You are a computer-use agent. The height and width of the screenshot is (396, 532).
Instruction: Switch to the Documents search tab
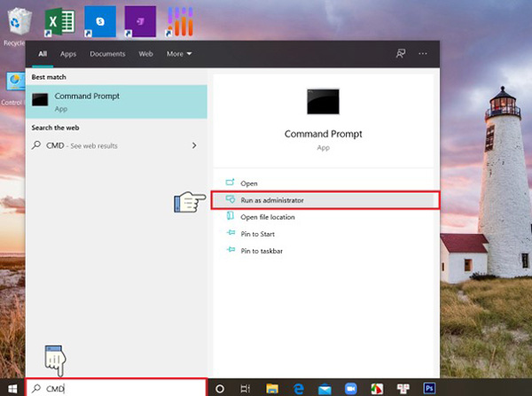pos(107,53)
